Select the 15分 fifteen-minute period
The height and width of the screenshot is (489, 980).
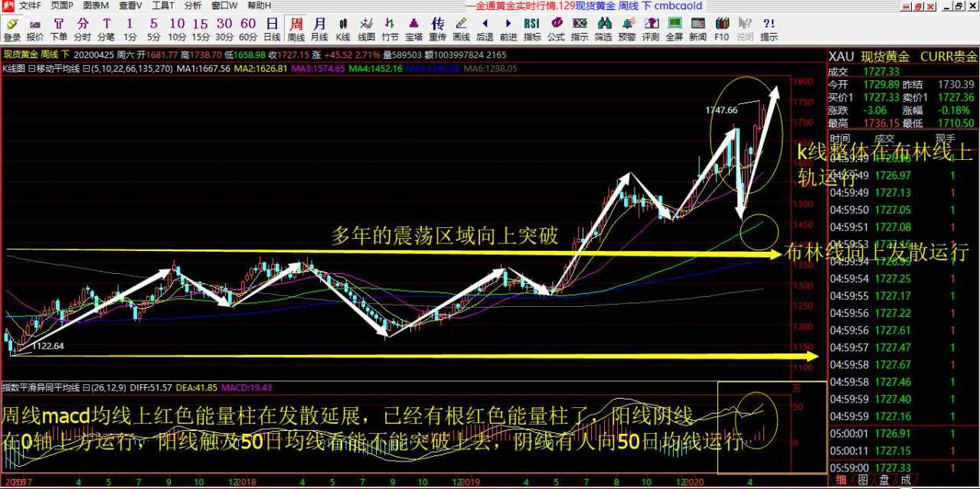201,29
